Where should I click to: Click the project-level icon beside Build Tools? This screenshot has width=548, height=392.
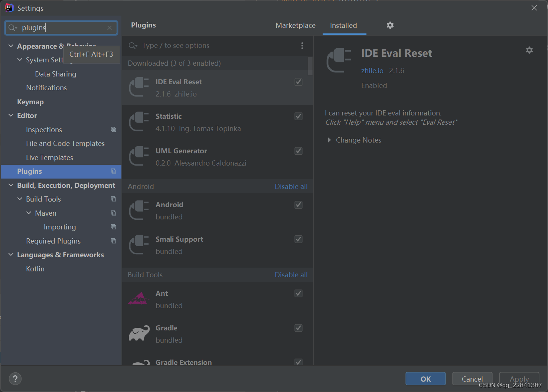[x=114, y=199]
